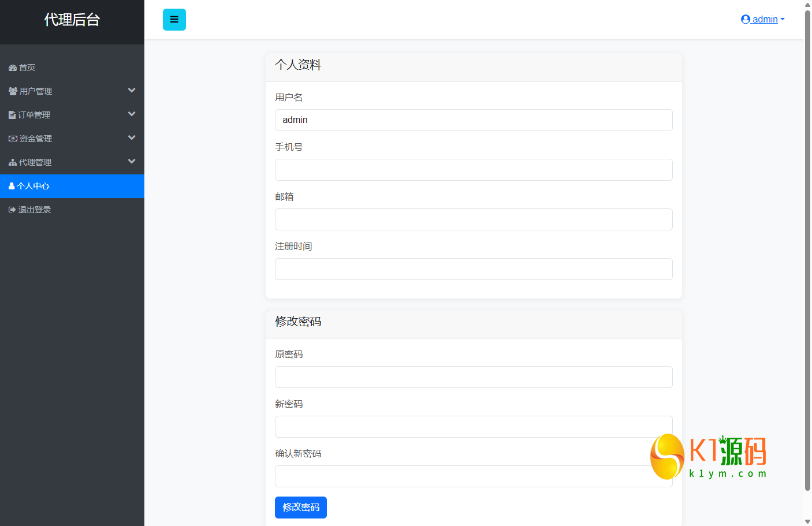Screen dimensions: 812x526
Task: Click the user avatar icon by admin
Action: click(746, 19)
